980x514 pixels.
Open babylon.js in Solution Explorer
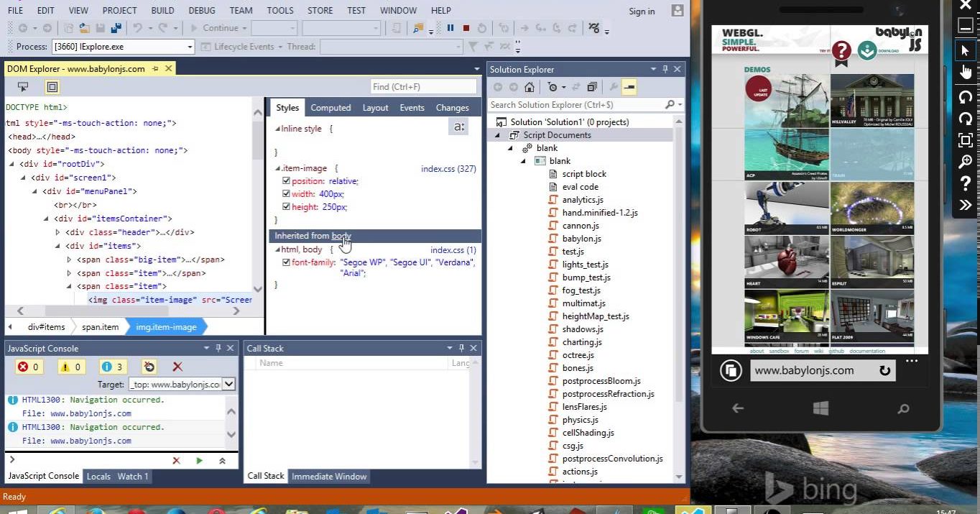point(581,239)
